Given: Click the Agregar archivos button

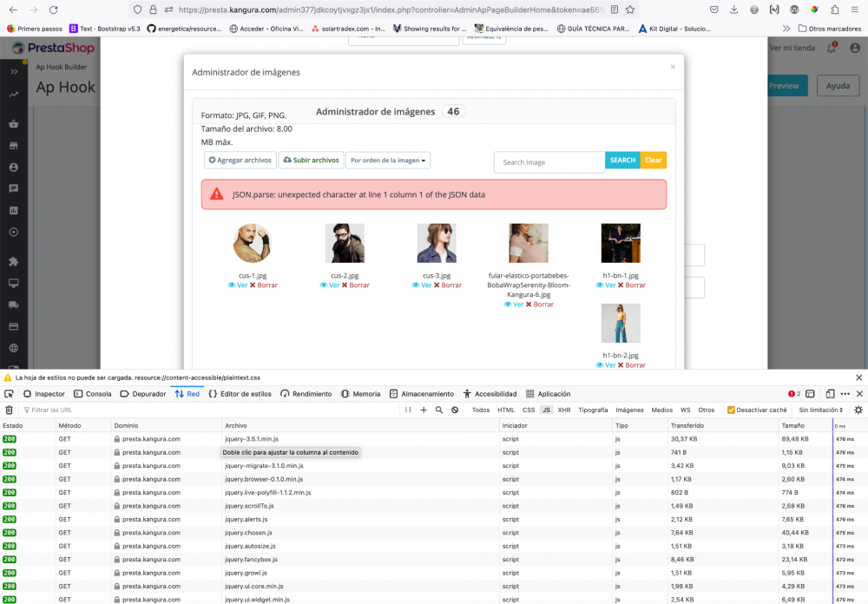Looking at the screenshot, I should coord(240,160).
